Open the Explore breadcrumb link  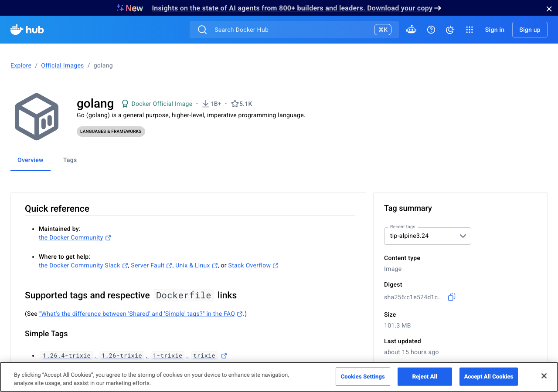[x=21, y=65]
